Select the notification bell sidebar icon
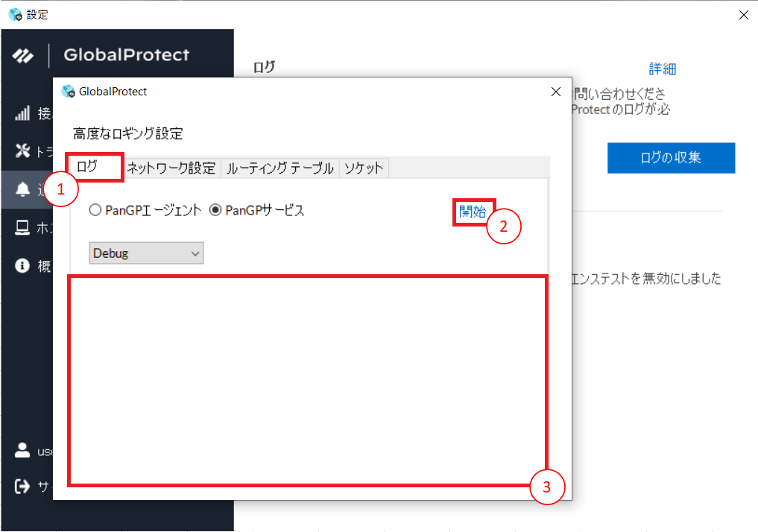Viewport: 758px width, 532px height. tap(22, 189)
